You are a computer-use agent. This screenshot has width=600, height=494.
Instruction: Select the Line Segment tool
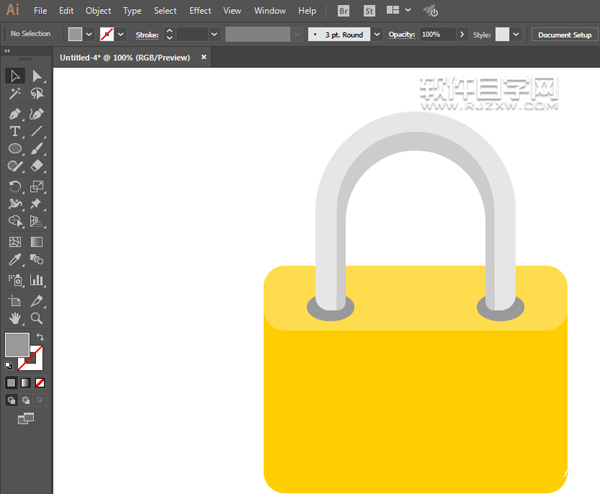coord(37,131)
